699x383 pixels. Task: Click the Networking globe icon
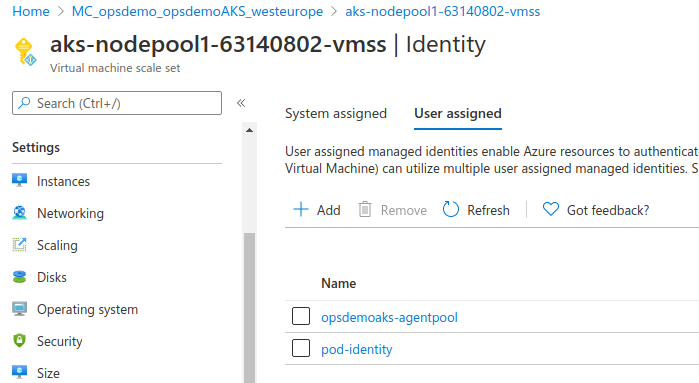[19, 213]
